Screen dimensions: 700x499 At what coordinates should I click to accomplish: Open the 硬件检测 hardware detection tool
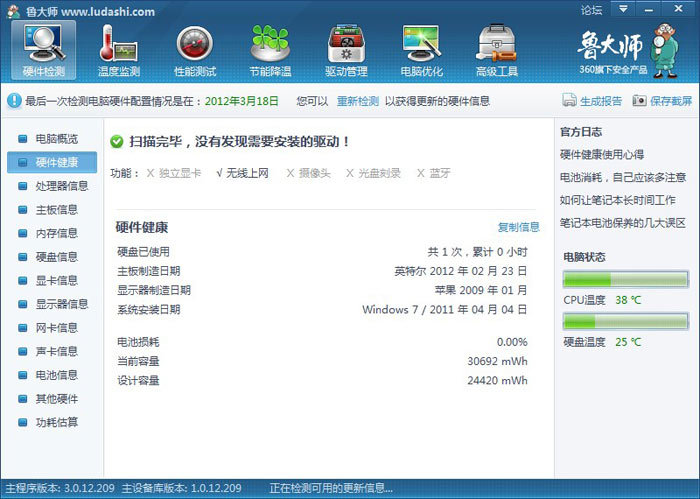(44, 50)
